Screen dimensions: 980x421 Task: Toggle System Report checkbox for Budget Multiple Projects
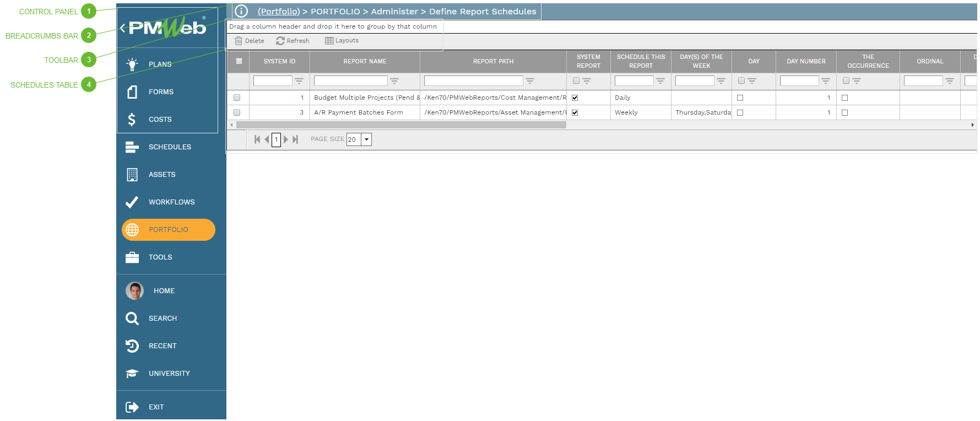coord(575,98)
